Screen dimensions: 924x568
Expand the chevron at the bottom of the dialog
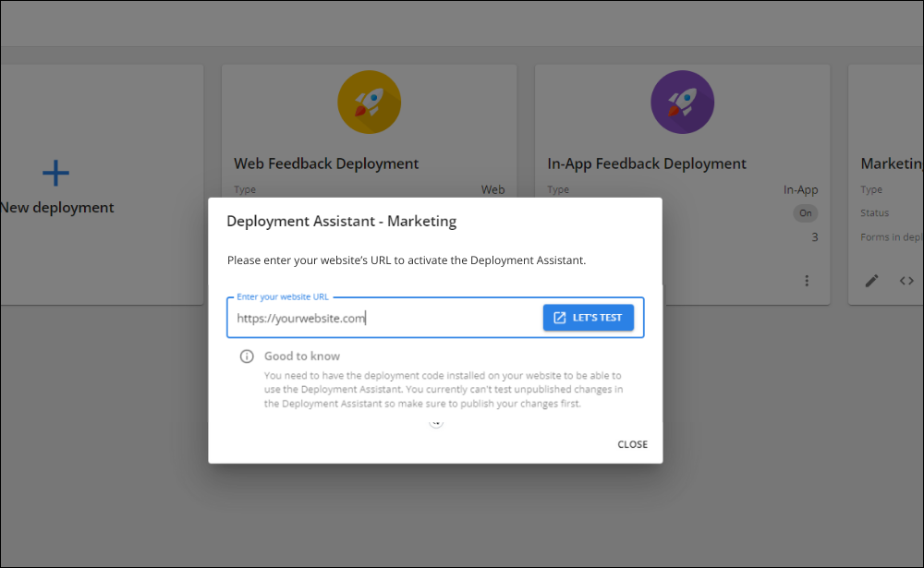(x=435, y=422)
